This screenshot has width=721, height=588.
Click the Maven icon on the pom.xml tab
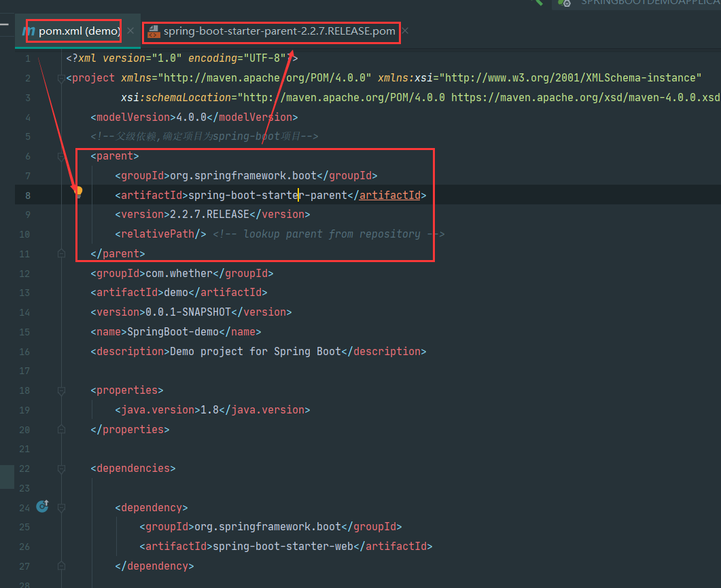coord(29,31)
